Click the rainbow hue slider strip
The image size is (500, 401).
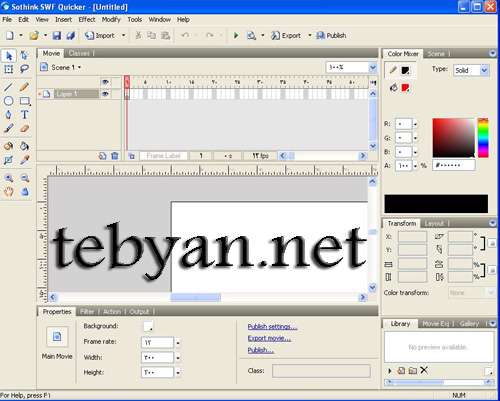point(483,138)
